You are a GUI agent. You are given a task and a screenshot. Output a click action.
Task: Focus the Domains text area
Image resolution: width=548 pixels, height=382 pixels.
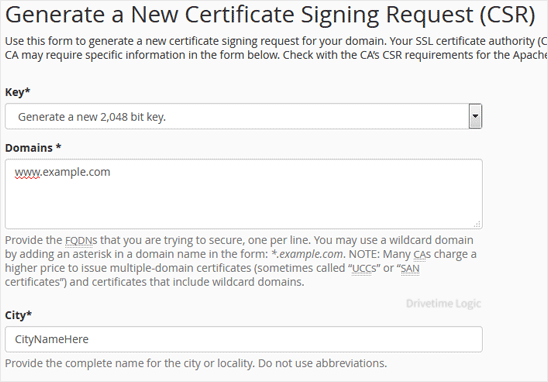pos(244,194)
